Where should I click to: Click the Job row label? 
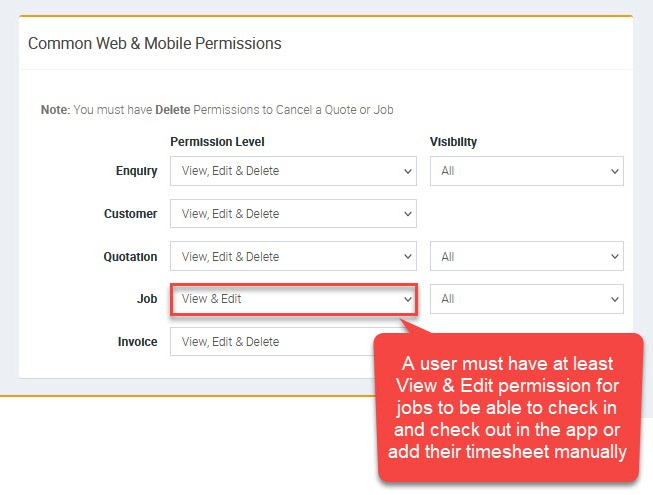[146, 299]
